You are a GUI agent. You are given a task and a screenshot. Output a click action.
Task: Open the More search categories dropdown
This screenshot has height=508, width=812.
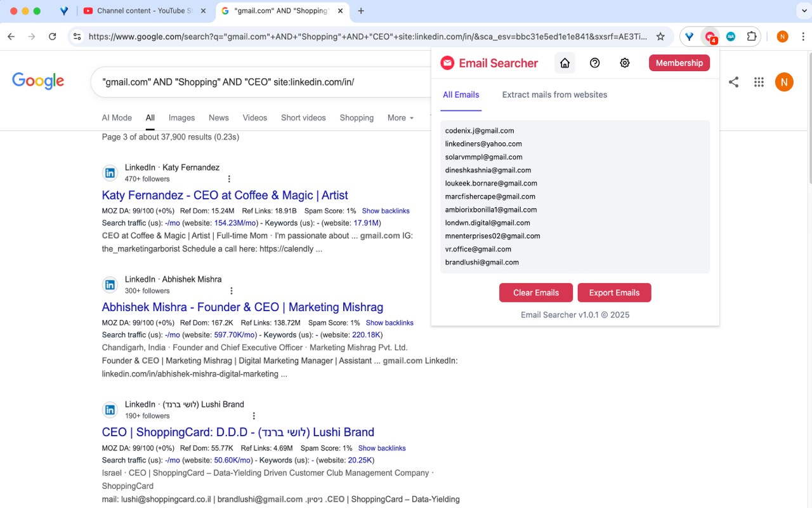400,117
